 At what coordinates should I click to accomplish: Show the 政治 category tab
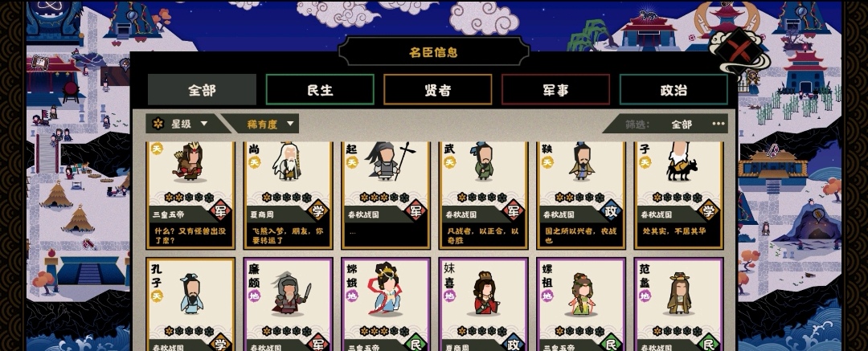coord(674,90)
